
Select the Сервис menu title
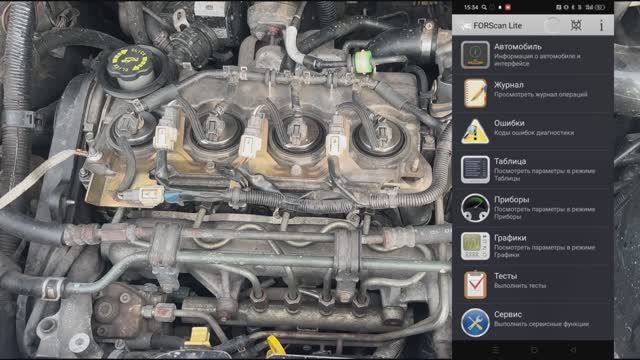pyautogui.click(x=508, y=314)
